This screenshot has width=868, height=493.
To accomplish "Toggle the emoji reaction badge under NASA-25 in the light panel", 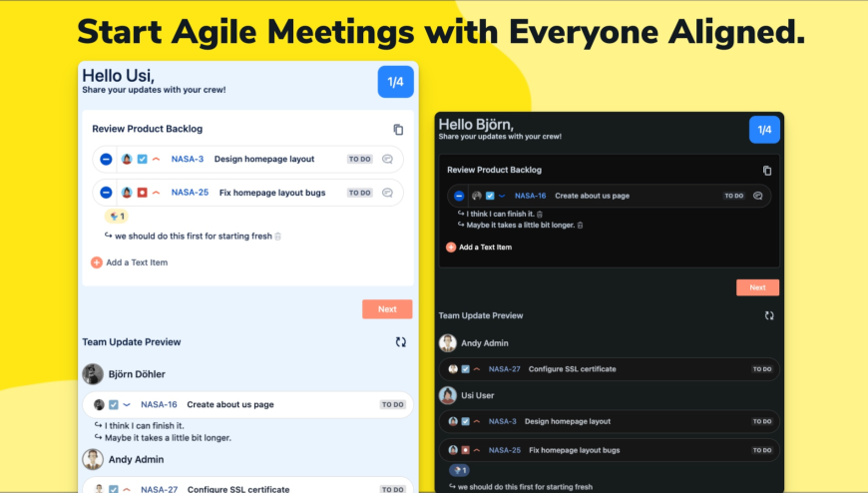I will point(117,216).
